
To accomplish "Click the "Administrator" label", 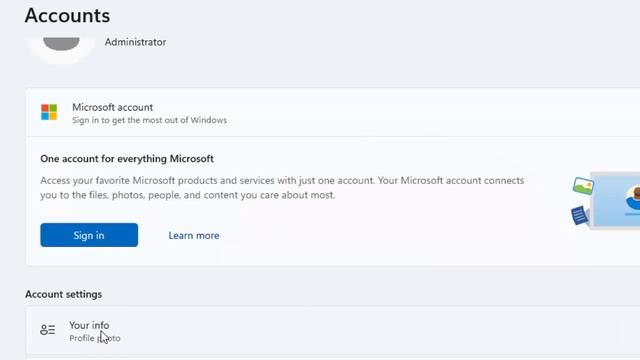I will click(135, 42).
